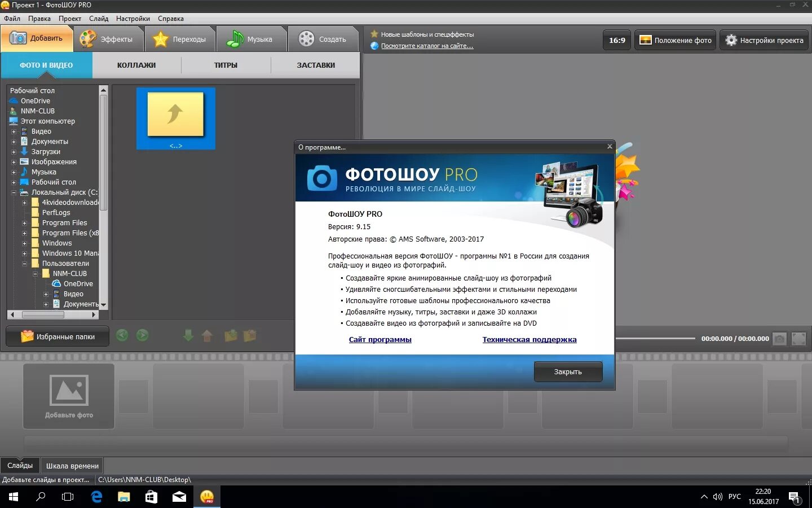Image resolution: width=812 pixels, height=508 pixels.
Task: Click the preview playback progress slider
Action: coord(655,339)
